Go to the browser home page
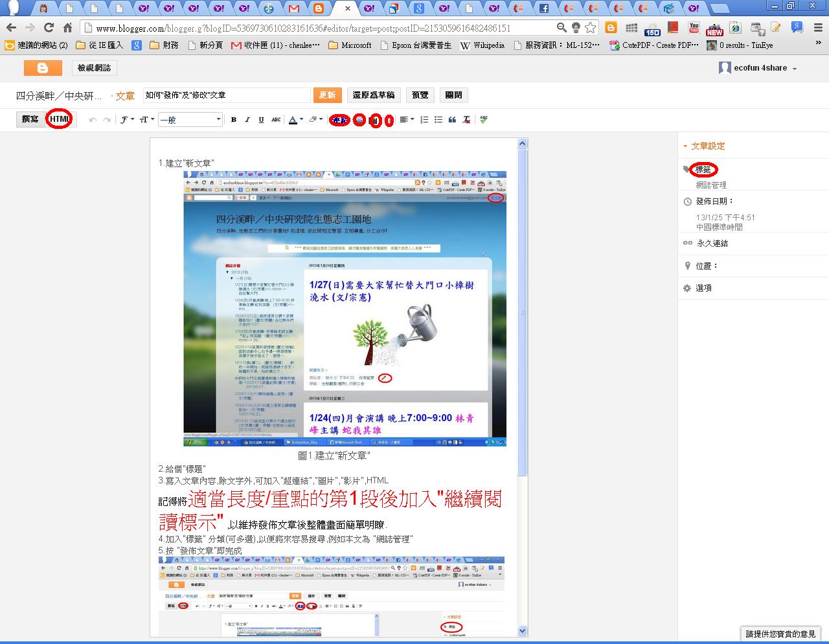The height and width of the screenshot is (644, 829). 67,28
